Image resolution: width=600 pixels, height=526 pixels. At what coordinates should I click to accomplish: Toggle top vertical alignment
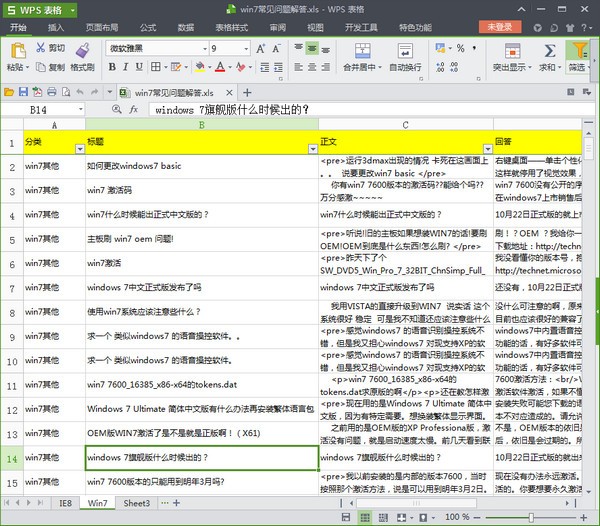point(298,48)
